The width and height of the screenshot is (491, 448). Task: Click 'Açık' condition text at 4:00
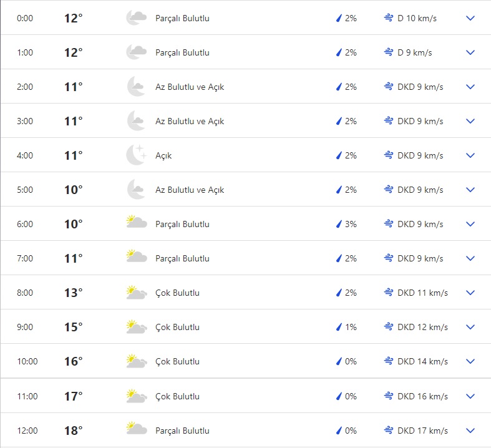[x=163, y=155]
